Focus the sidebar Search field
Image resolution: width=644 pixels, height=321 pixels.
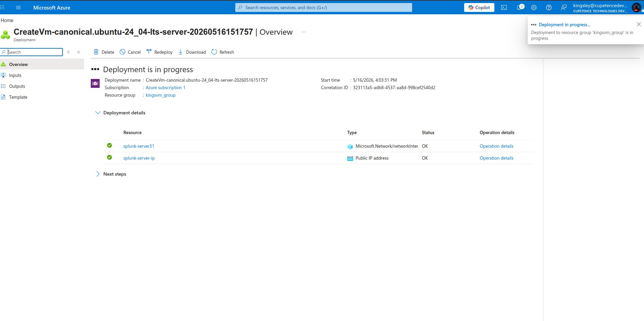coord(32,52)
